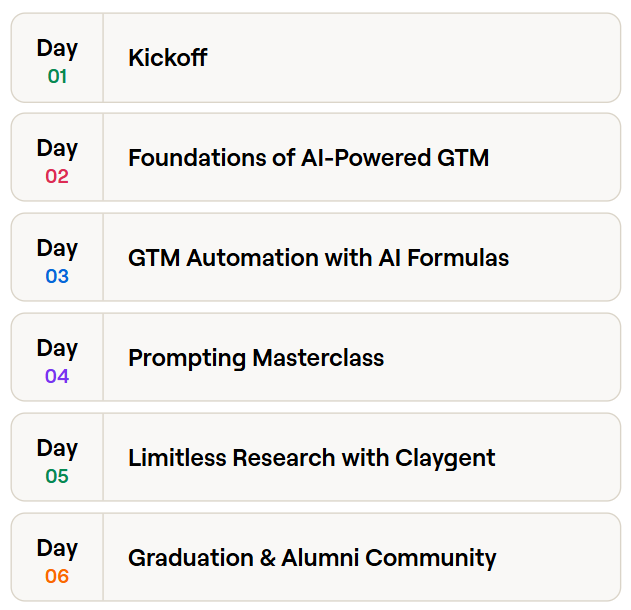This screenshot has height=610, width=631.
Task: Click the purple 04 number
Action: point(57,377)
